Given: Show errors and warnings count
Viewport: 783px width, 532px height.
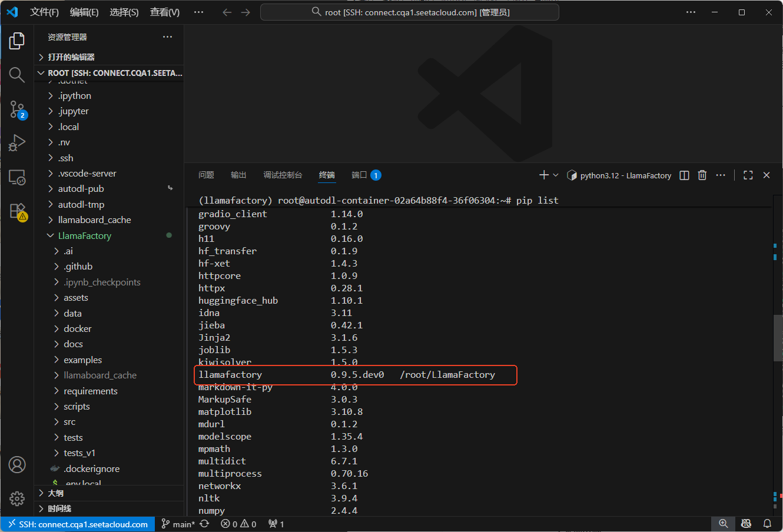Looking at the screenshot, I should (x=238, y=524).
